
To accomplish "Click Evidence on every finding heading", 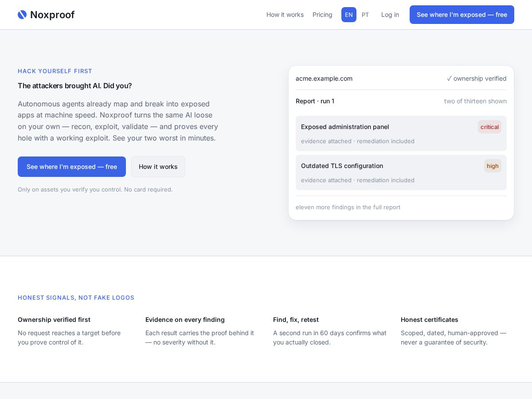I will click(185, 320).
